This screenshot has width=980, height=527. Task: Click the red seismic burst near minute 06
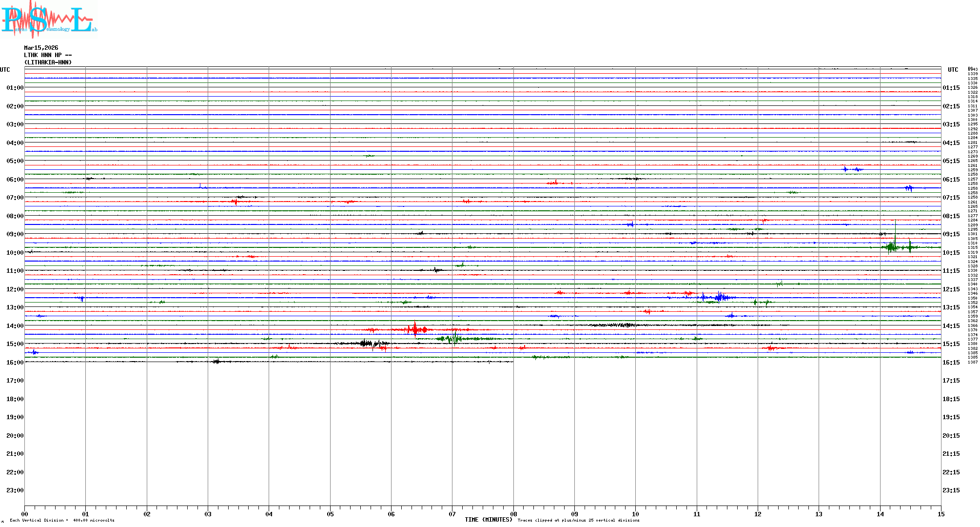pos(415,330)
